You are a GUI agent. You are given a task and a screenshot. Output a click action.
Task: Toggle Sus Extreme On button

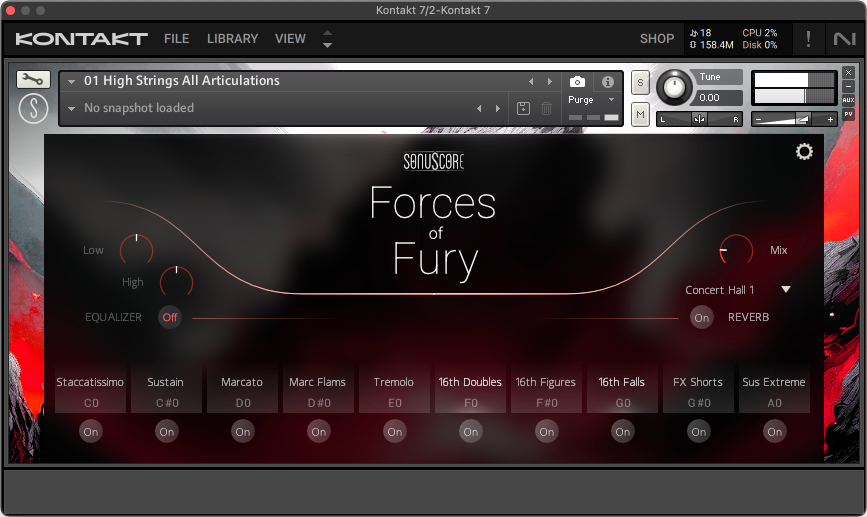point(775,432)
